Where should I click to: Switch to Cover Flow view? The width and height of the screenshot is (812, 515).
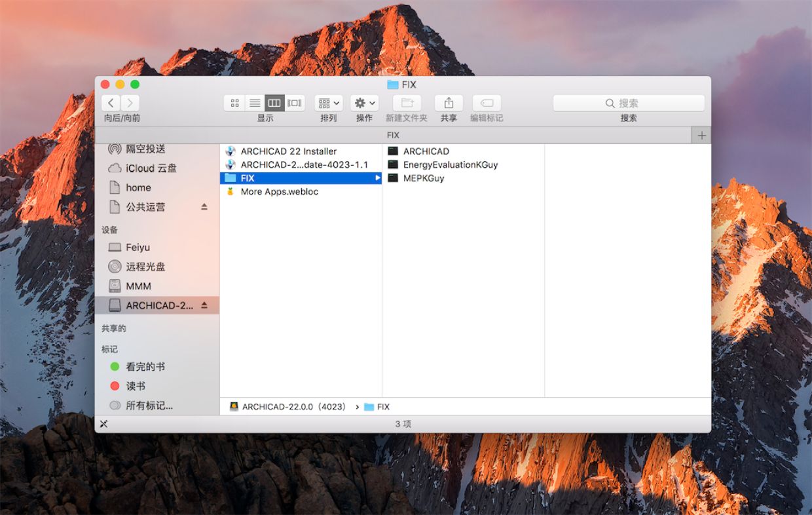[295, 103]
